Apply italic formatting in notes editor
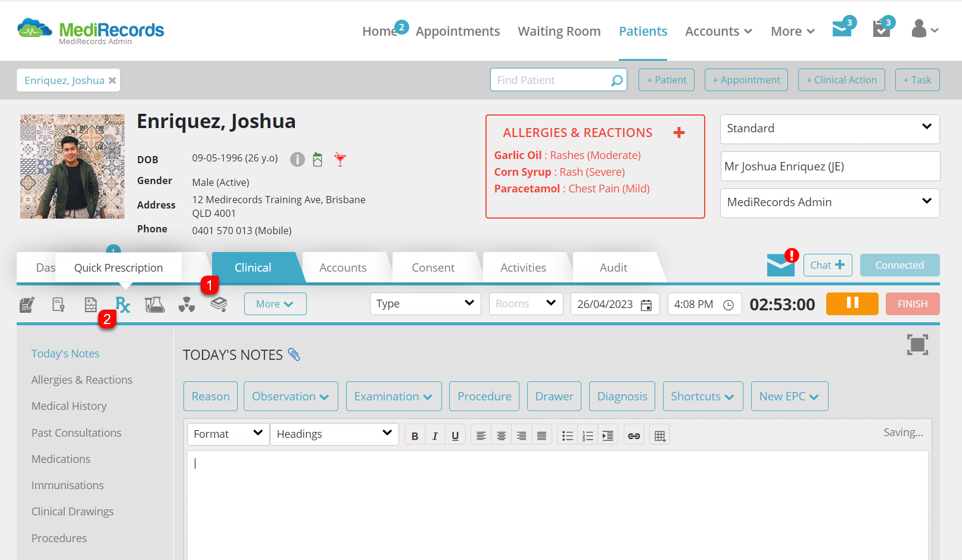Viewport: 962px width, 560px height. tap(435, 436)
